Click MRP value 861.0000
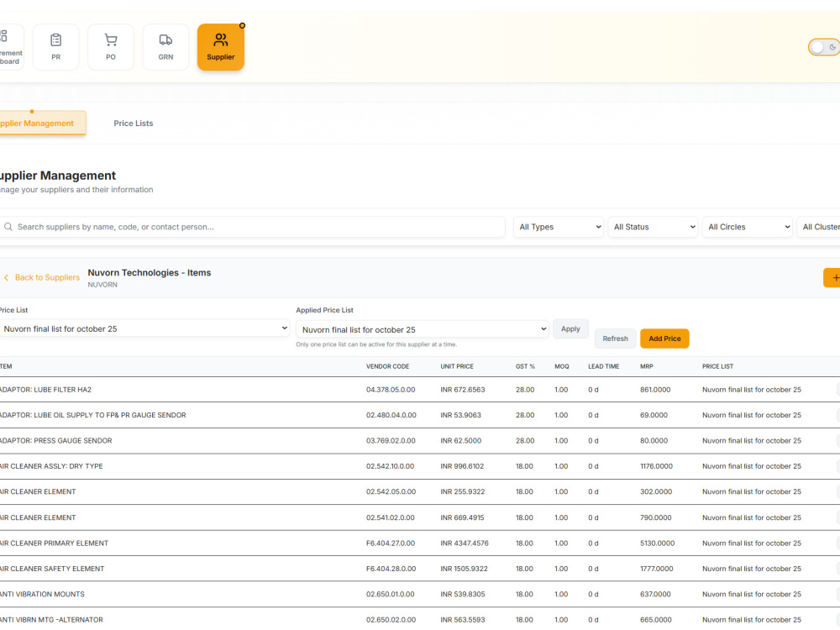The image size is (840, 630). coord(655,390)
